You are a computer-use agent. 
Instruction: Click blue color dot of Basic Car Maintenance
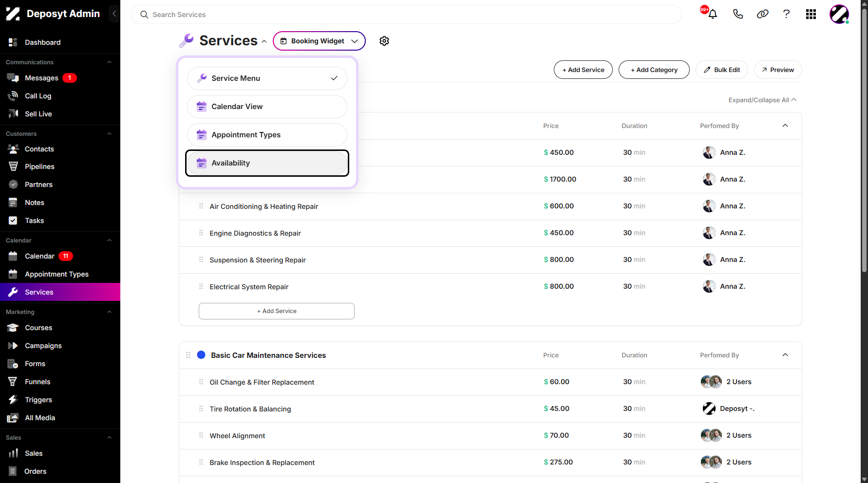pyautogui.click(x=201, y=355)
